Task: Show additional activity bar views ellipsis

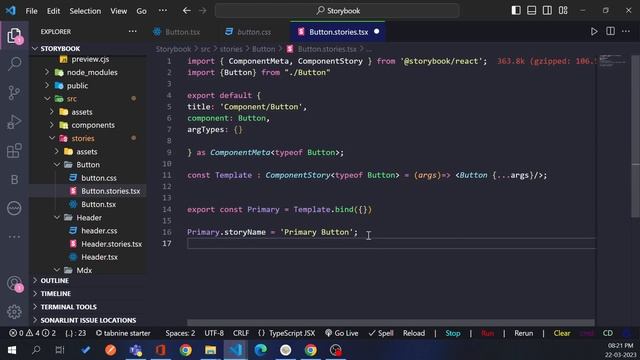Action: click(14, 237)
